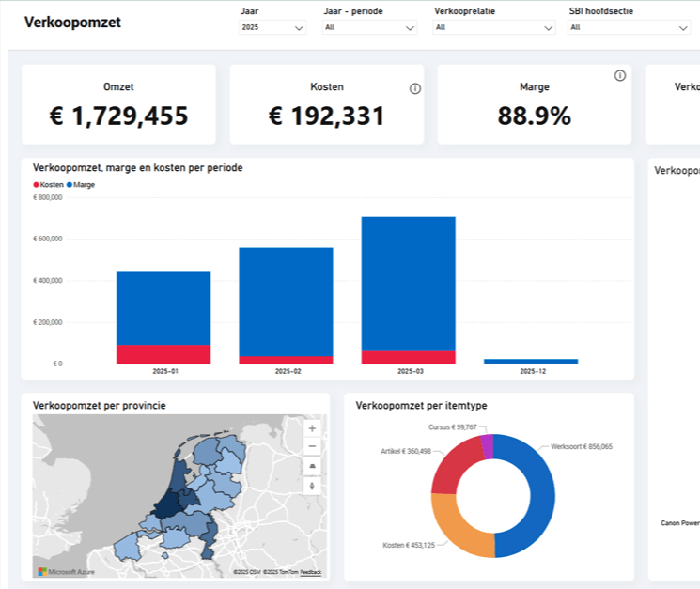Click the 2025-12 bar in the chart

pos(531,361)
